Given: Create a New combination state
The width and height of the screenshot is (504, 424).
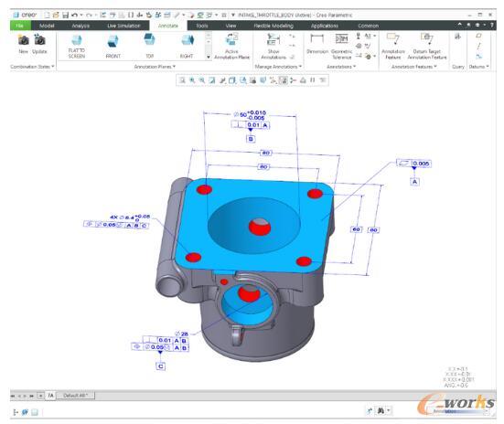Looking at the screenshot, I should pos(23,44).
